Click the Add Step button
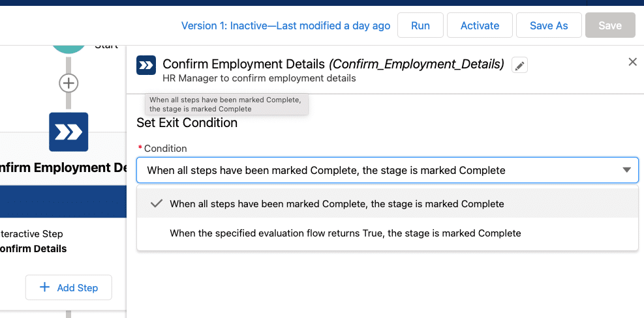 69,287
